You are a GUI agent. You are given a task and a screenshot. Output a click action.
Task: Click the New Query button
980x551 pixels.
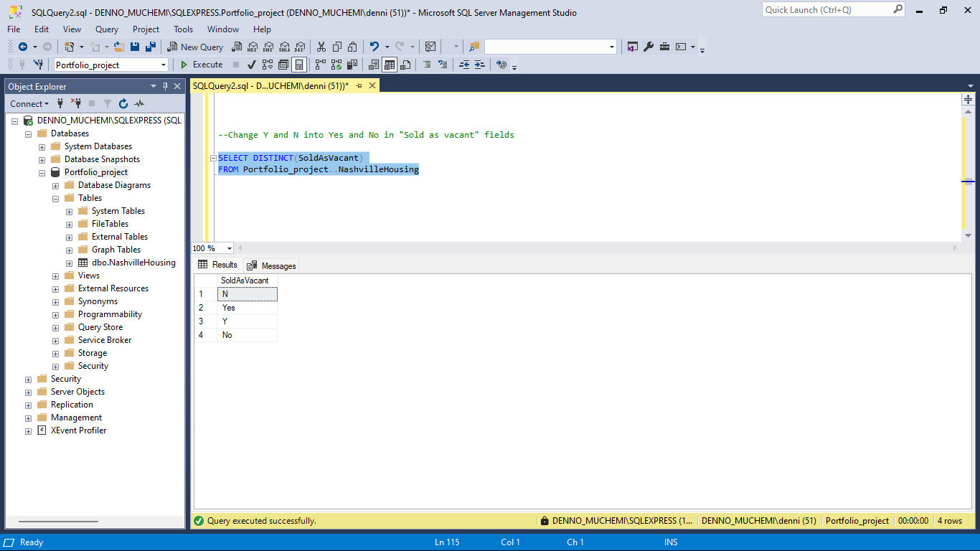[x=195, y=47]
